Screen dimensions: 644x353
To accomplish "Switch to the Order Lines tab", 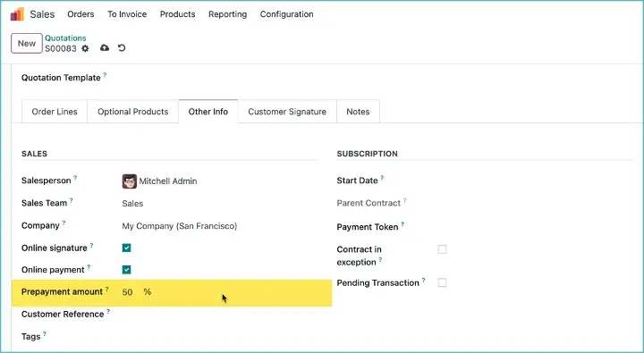I will [x=55, y=112].
